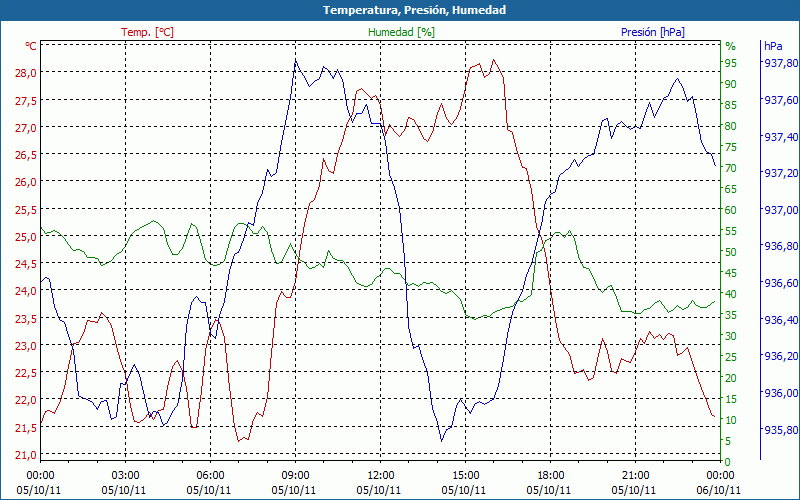This screenshot has height=500, width=800.
Task: Click green humidity axis value '95'
Action: click(731, 63)
